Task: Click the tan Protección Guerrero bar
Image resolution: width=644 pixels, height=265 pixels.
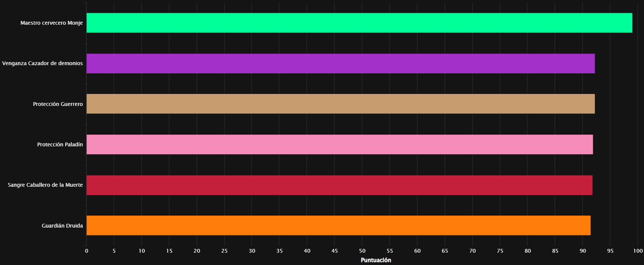Action: pos(340,104)
